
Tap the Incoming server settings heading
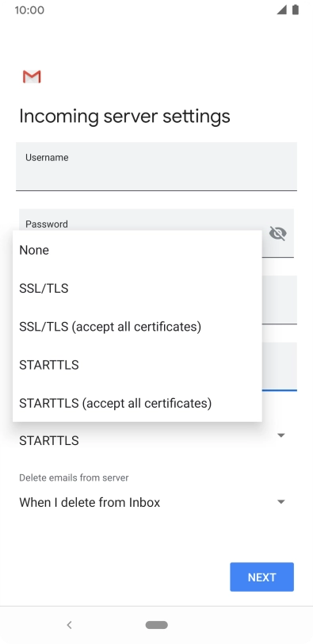pos(124,117)
